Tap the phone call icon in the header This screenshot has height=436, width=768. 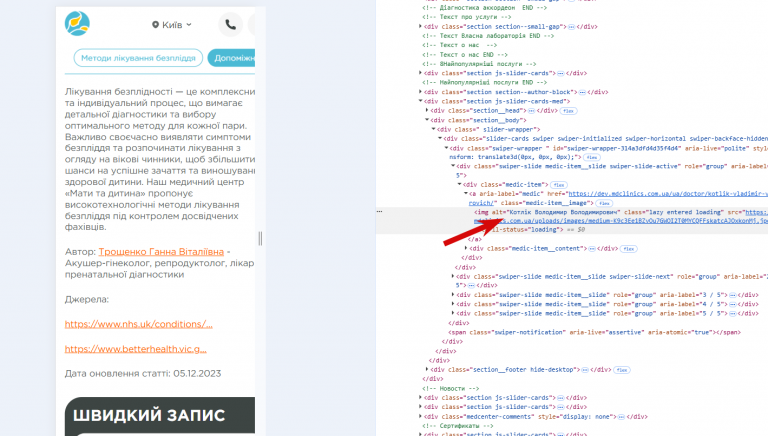[230, 24]
